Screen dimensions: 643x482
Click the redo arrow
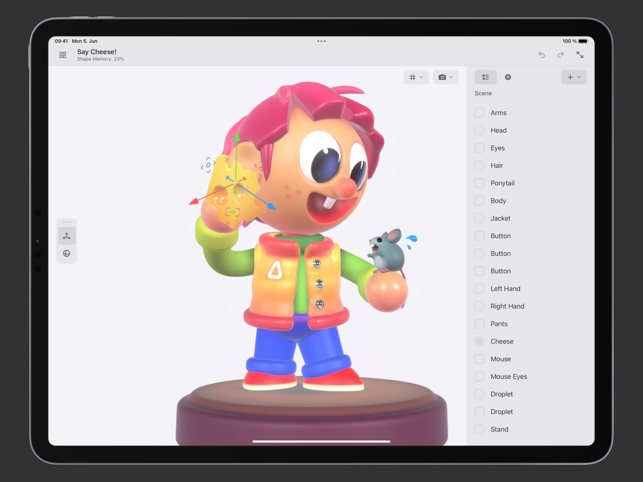click(561, 55)
